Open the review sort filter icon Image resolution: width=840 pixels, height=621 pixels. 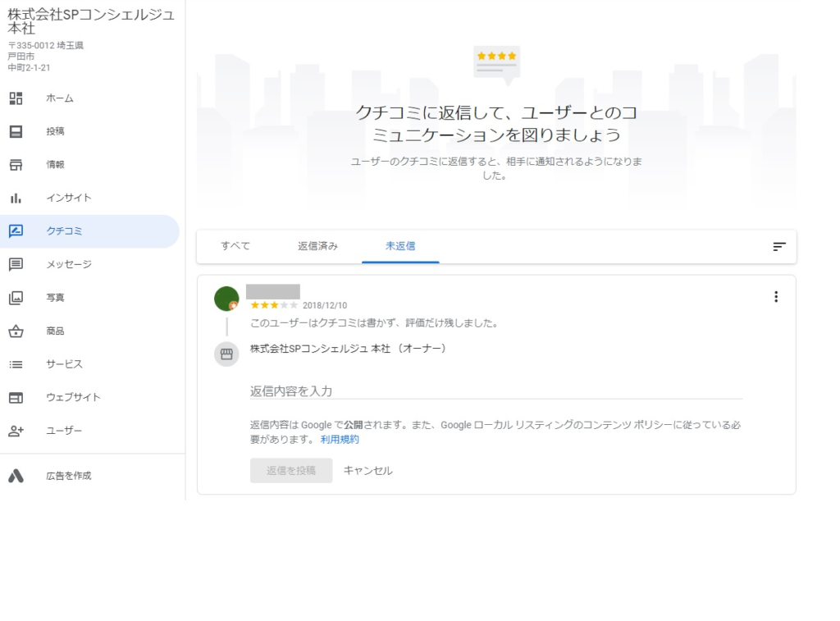pos(779,246)
